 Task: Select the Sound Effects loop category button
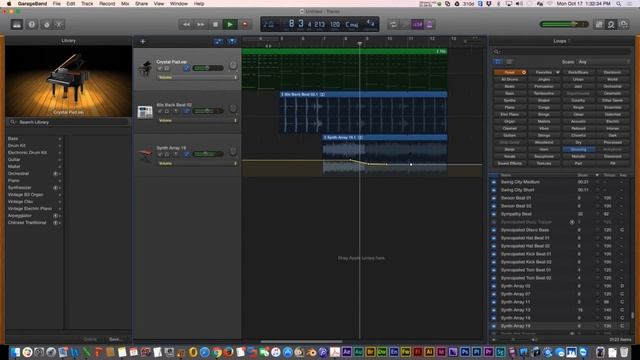click(510, 163)
